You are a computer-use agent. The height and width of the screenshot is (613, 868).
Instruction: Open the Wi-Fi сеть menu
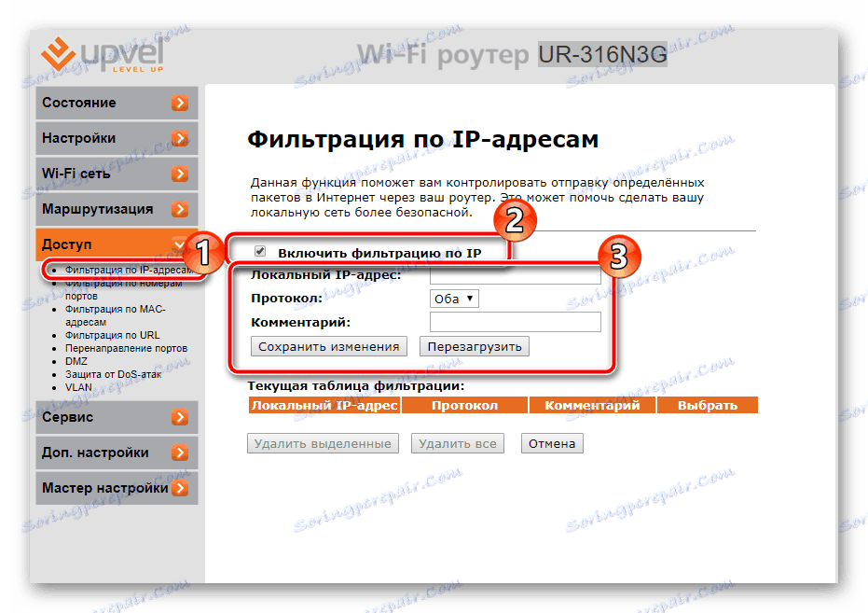[117, 174]
